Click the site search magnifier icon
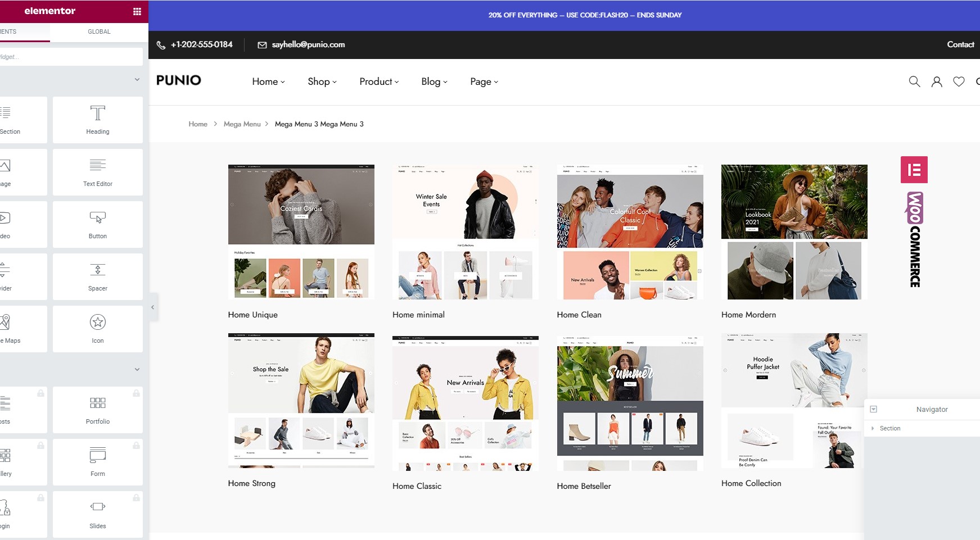Image resolution: width=980 pixels, height=540 pixels. click(x=914, y=81)
